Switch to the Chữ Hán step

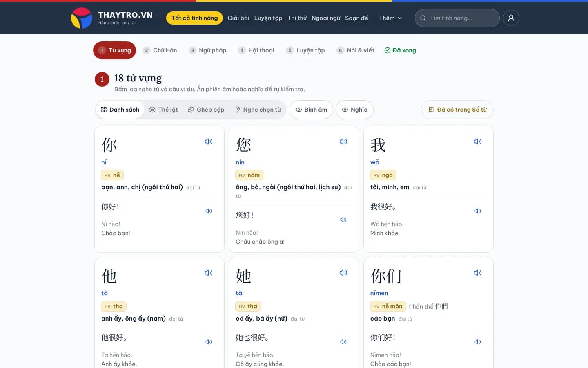[160, 50]
